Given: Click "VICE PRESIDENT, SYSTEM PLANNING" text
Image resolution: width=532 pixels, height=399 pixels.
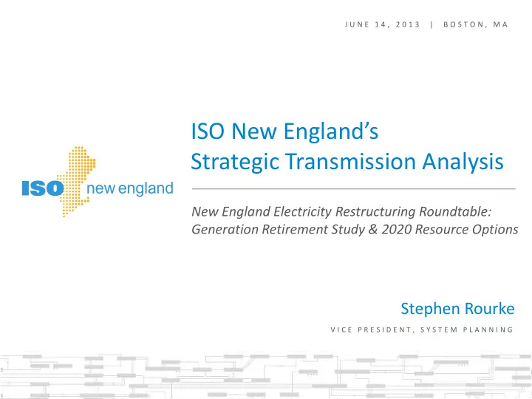Looking at the screenshot, I should 422,330.
